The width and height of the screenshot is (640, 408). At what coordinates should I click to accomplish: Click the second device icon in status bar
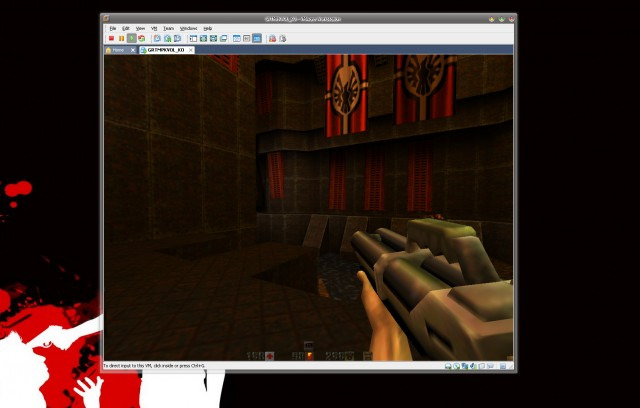coord(456,366)
